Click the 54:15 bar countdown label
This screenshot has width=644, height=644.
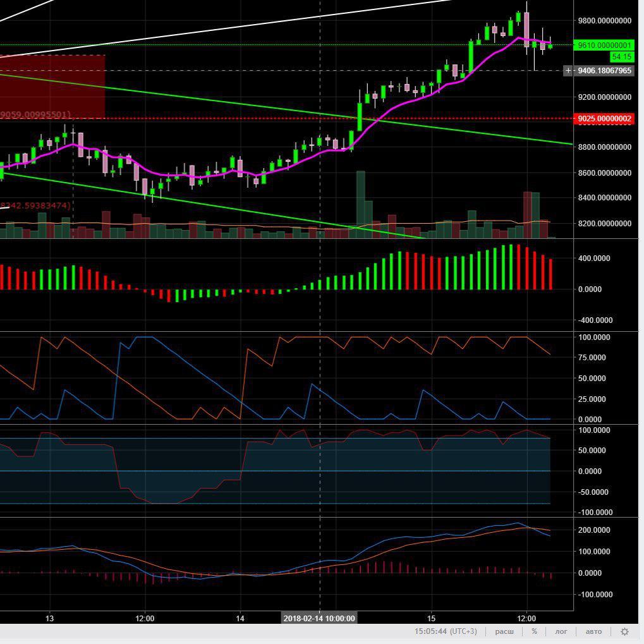point(622,57)
